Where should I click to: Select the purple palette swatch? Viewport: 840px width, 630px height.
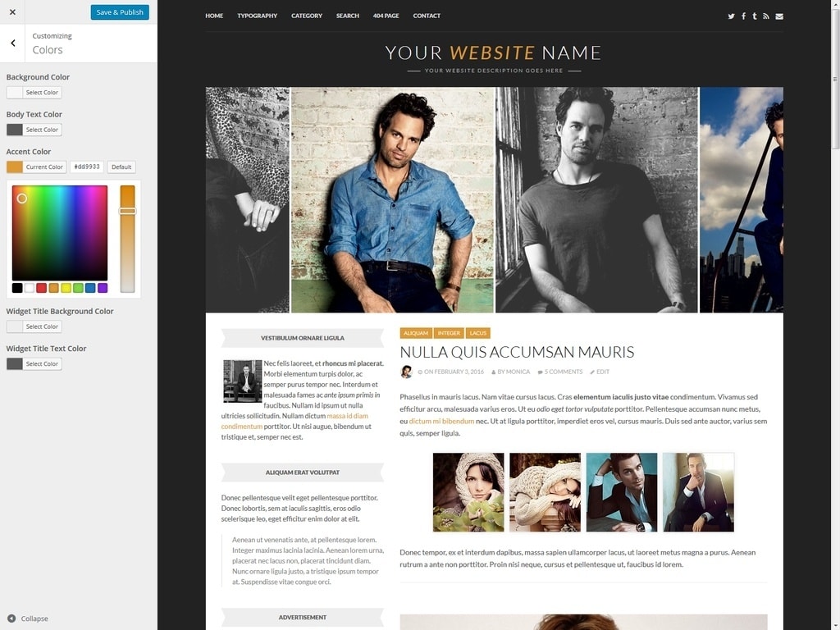click(x=103, y=288)
